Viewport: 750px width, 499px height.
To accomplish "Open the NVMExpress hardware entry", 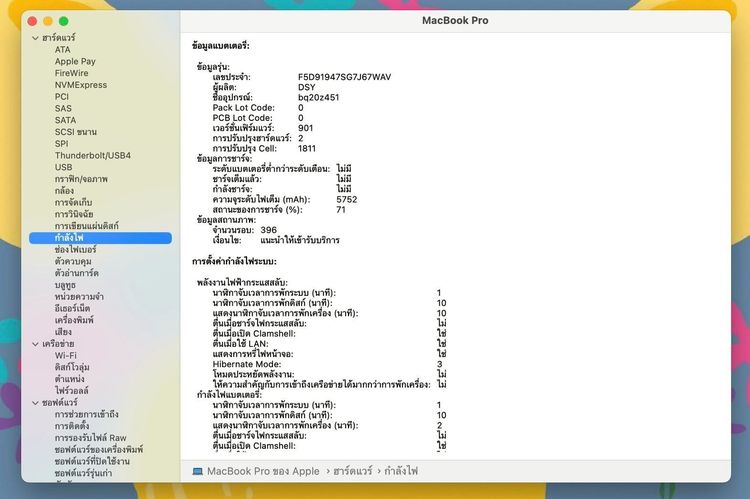I will (x=81, y=85).
